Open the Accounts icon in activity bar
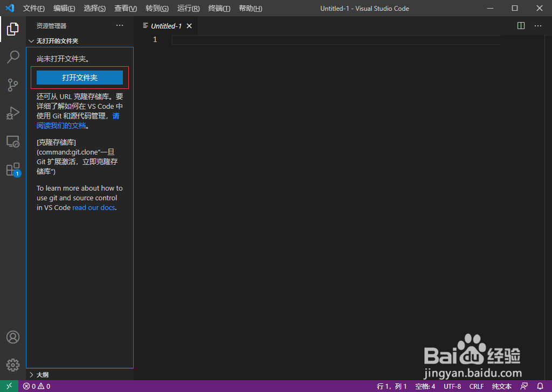 pos(13,337)
